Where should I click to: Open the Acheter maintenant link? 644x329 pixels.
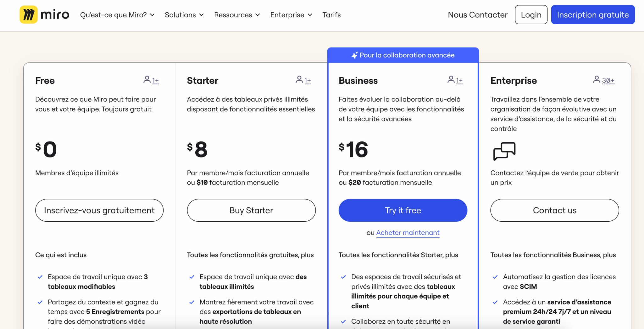(x=408, y=233)
